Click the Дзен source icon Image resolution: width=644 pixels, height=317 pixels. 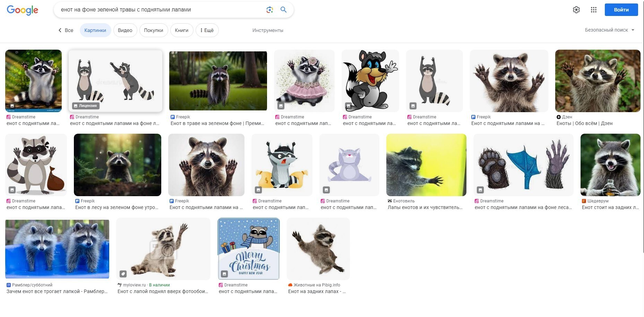pyautogui.click(x=558, y=117)
